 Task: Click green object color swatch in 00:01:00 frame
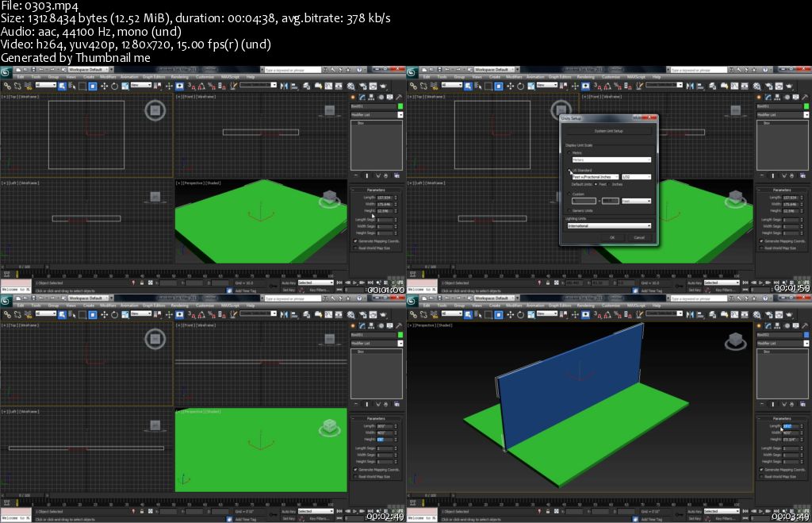coord(400,106)
